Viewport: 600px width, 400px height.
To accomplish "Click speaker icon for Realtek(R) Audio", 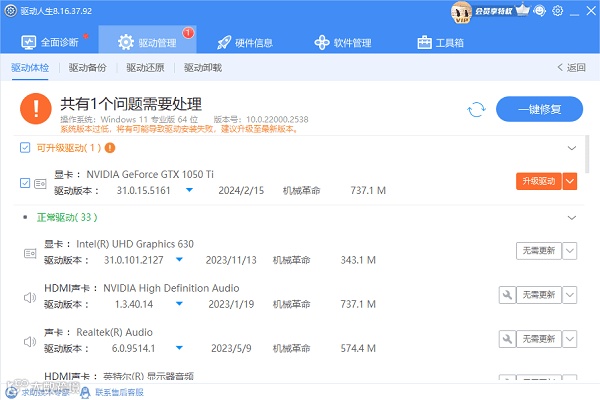I will pos(30,341).
